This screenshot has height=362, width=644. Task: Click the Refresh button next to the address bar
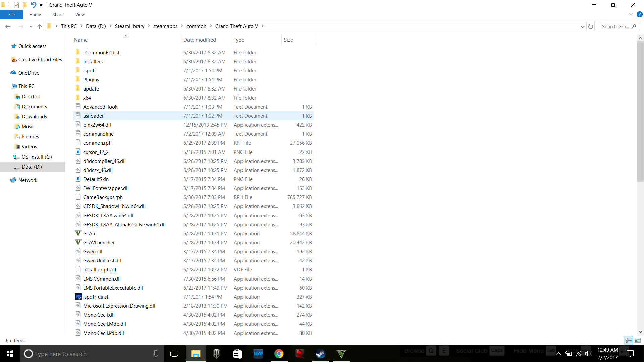click(591, 26)
